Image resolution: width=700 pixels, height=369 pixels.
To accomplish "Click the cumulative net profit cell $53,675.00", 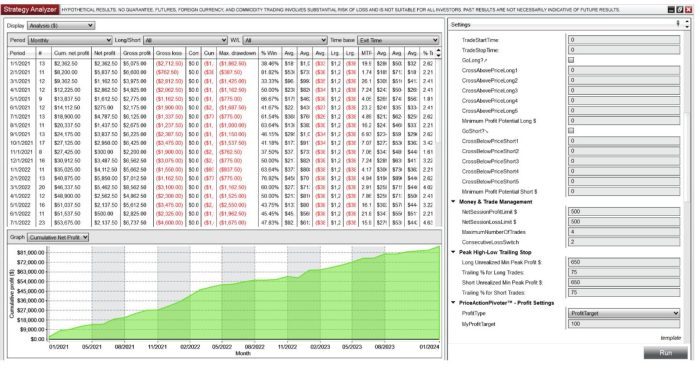I will click(66, 222).
